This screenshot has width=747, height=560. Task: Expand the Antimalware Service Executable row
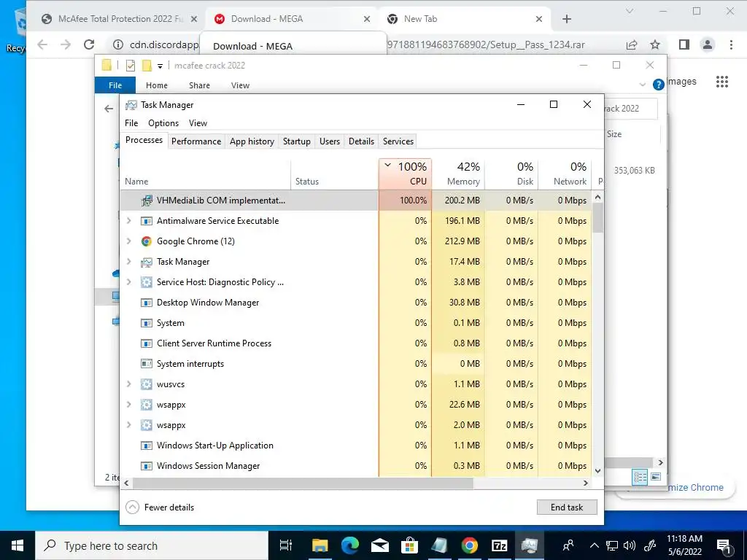128,221
